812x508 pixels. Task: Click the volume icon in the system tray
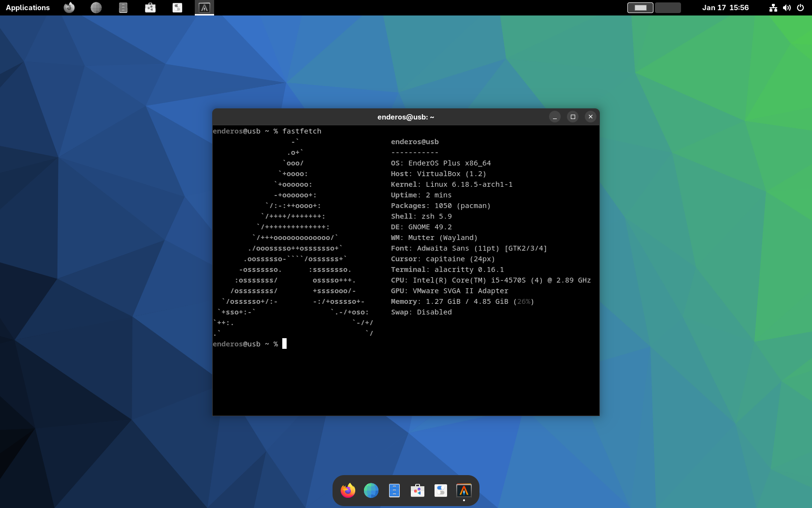(x=787, y=8)
